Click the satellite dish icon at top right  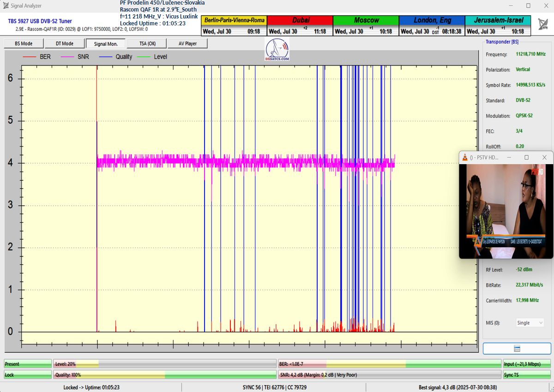click(544, 24)
